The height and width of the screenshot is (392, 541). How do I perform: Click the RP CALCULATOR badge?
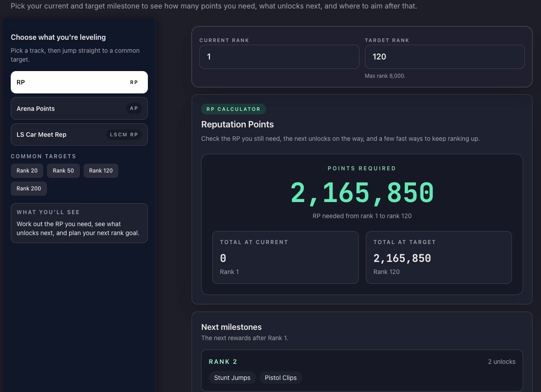click(233, 109)
